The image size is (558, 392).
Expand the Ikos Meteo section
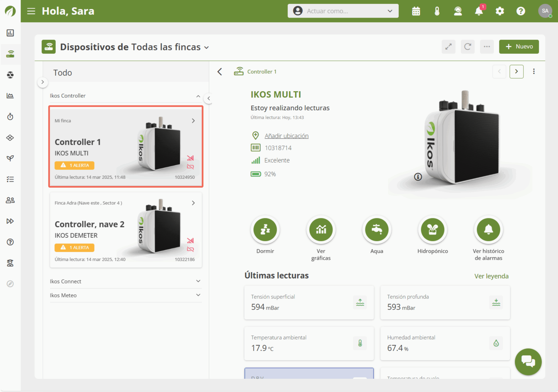198,295
